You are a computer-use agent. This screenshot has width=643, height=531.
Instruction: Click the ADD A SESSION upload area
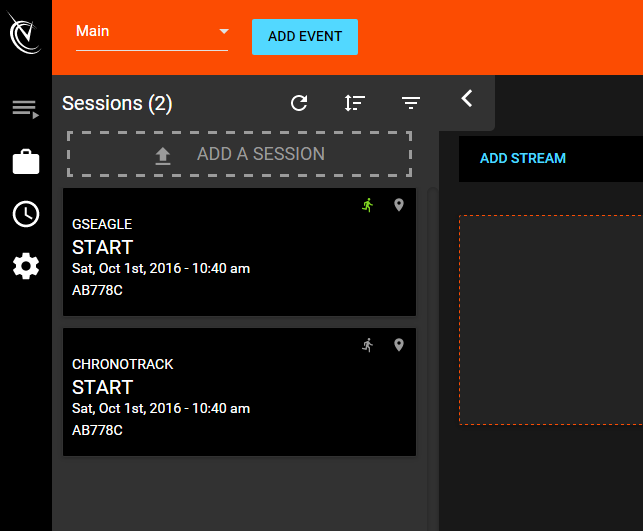point(239,154)
